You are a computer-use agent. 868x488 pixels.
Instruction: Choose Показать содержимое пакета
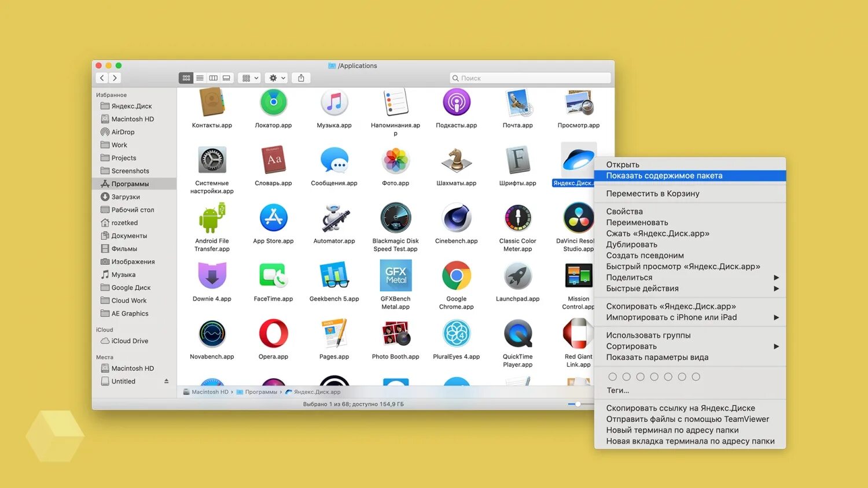point(690,176)
